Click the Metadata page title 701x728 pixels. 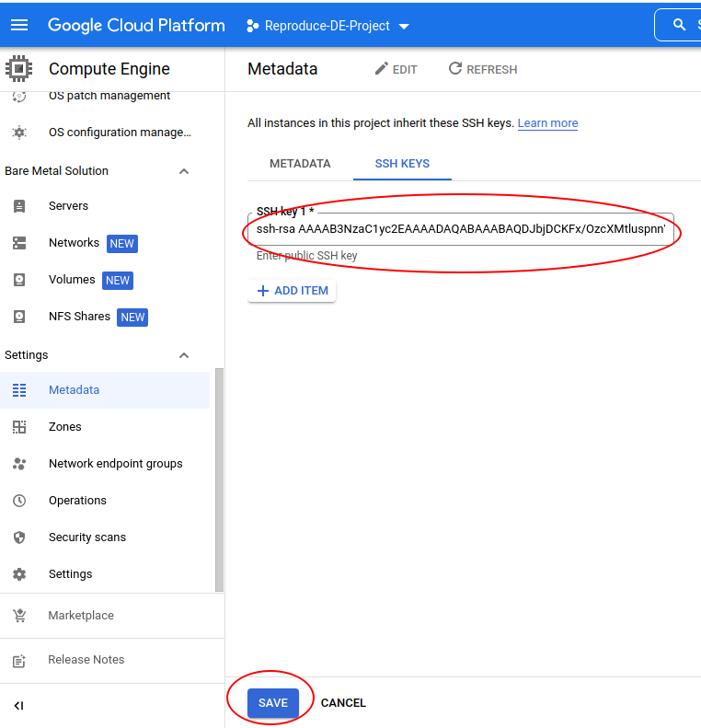pyautogui.click(x=282, y=69)
